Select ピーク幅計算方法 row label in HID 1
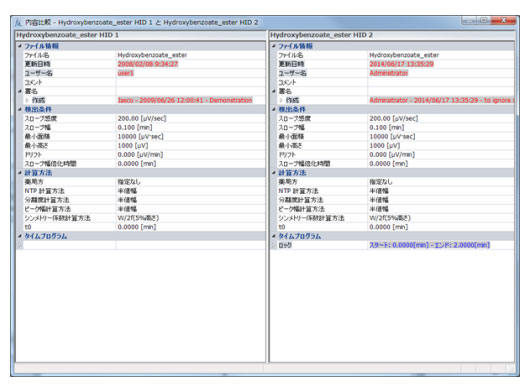The width and height of the screenshot is (530, 392). click(x=48, y=209)
